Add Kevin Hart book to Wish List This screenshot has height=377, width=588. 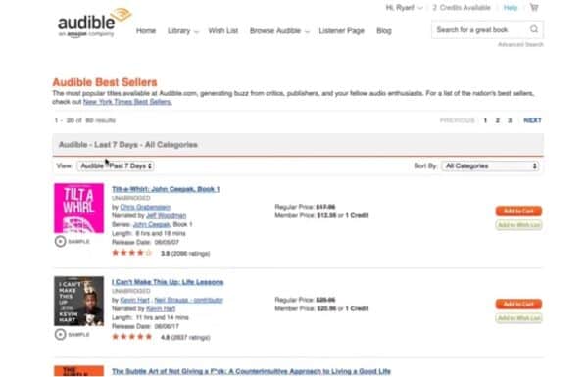click(x=518, y=318)
